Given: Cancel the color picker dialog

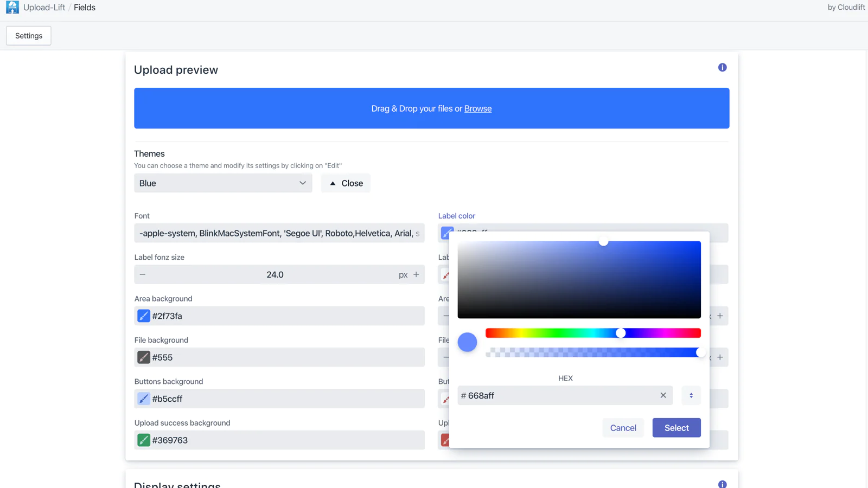Looking at the screenshot, I should click(623, 428).
